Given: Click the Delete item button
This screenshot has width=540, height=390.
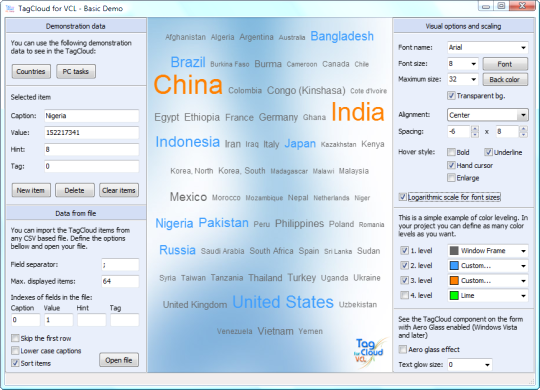Looking at the screenshot, I should [x=75, y=190].
